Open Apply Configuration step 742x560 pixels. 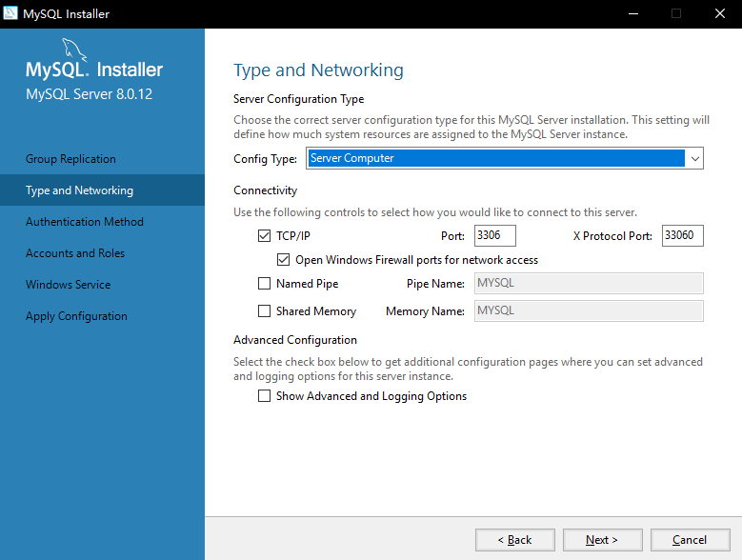(x=76, y=316)
